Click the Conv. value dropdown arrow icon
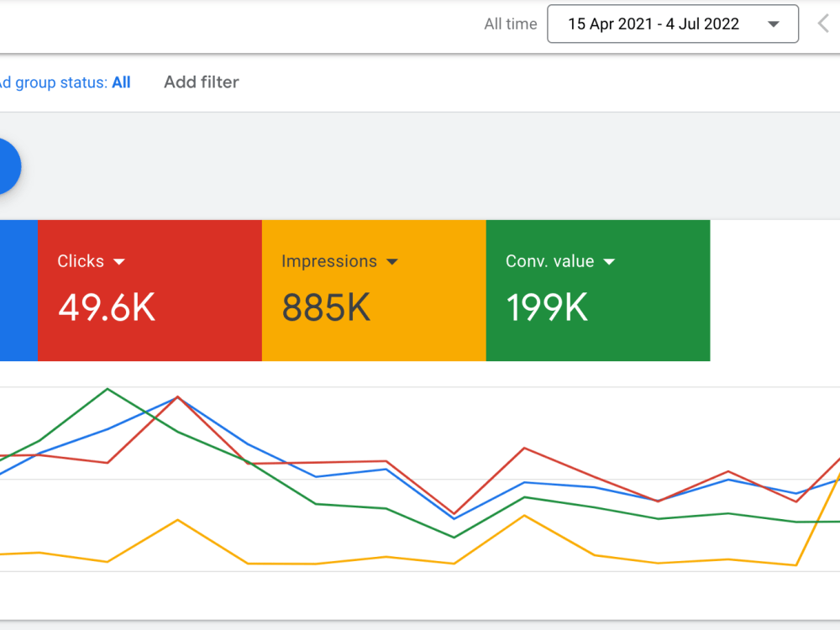Viewport: 840px width, 630px height. (x=609, y=262)
